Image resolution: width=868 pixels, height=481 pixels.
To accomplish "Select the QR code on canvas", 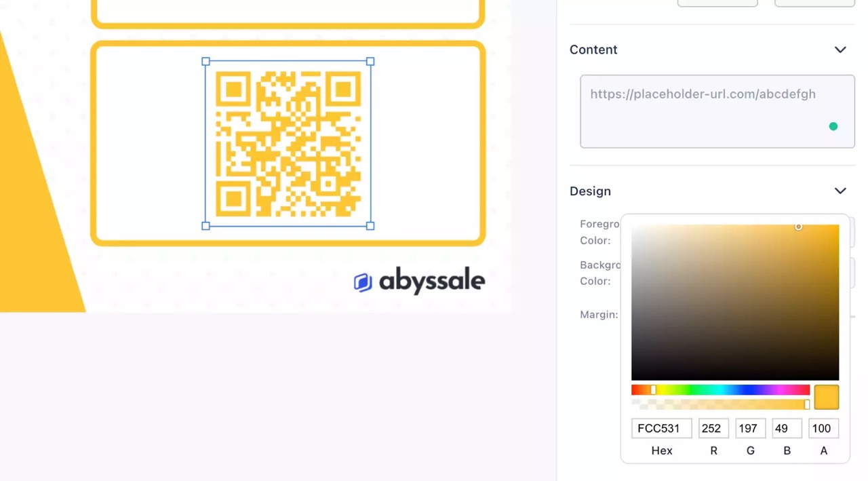I will 288,144.
